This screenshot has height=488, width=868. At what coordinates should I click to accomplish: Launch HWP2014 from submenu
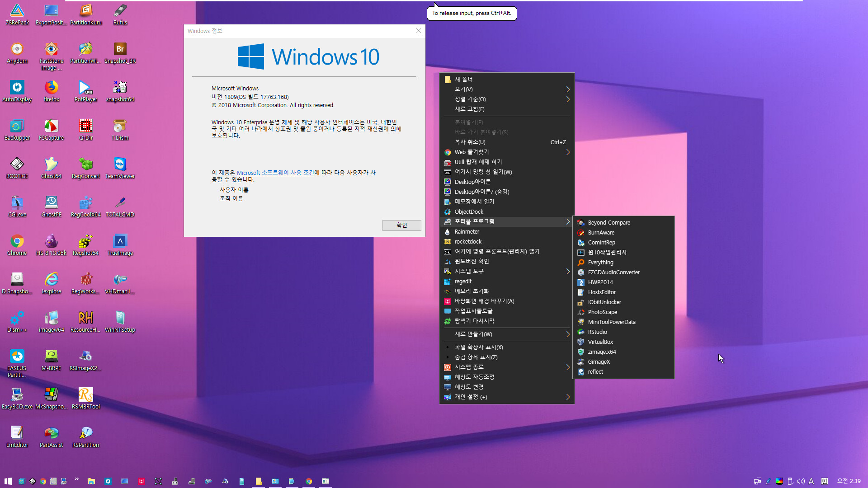coord(623,282)
